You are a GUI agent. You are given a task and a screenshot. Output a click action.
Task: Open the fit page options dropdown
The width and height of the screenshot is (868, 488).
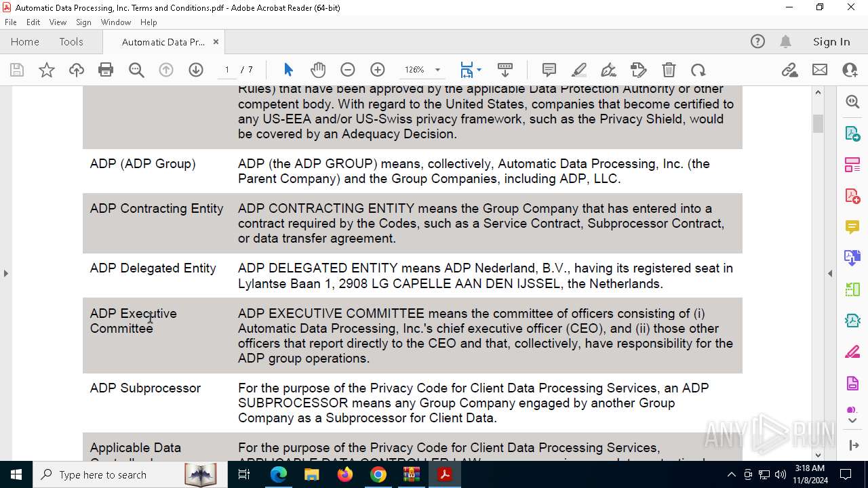(x=479, y=70)
